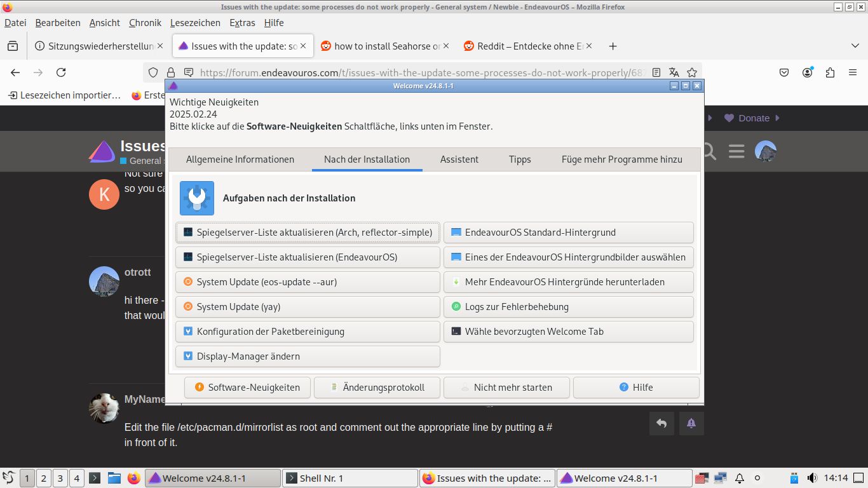Click Eines der EndeavourOS Hintergrundbilder auswählen

coord(569,257)
